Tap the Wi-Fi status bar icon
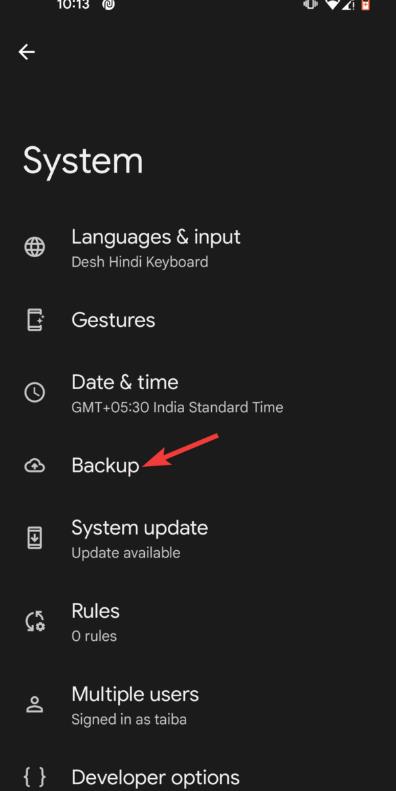Viewport: 396px width, 791px height. pos(332,5)
